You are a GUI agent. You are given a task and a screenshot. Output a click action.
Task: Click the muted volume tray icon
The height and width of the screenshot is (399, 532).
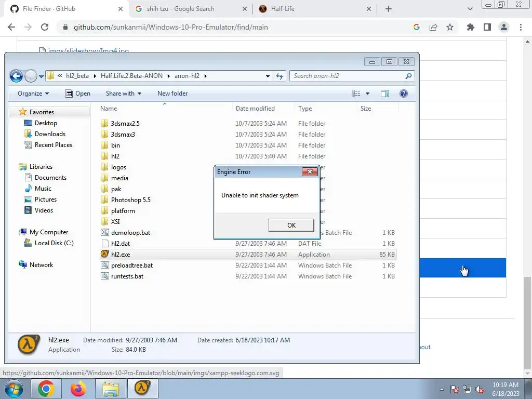[480, 389]
